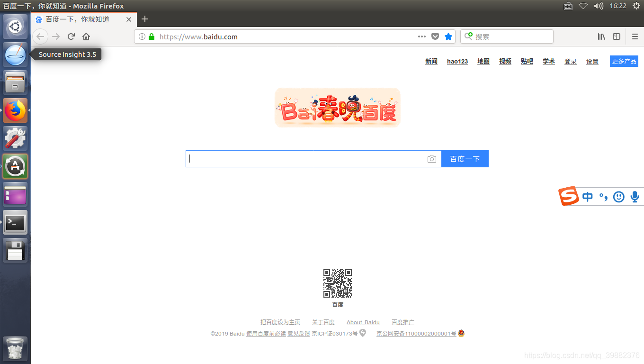This screenshot has height=364, width=644.
Task: Show site information for baidu.com
Action: [x=142, y=36]
